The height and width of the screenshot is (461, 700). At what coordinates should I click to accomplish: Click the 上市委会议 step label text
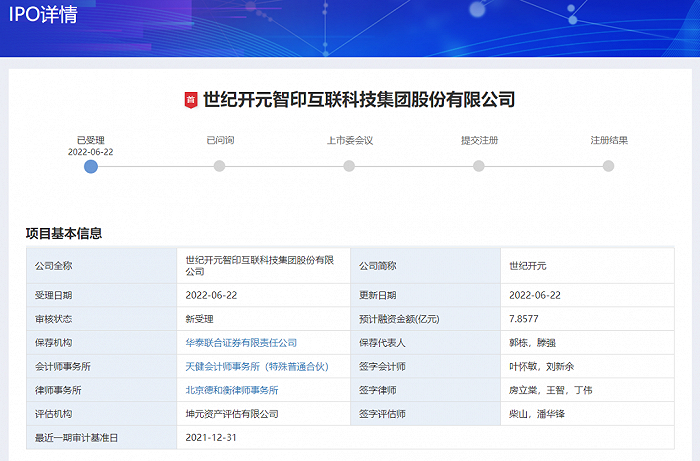349,140
